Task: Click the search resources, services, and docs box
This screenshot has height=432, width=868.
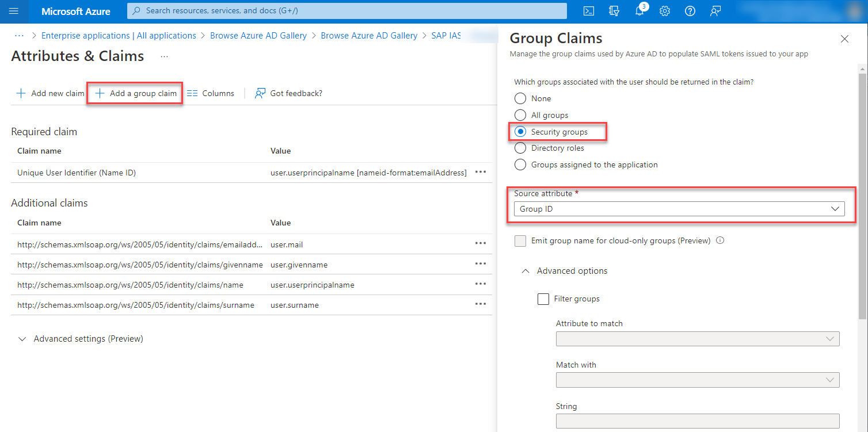Action: pos(347,11)
